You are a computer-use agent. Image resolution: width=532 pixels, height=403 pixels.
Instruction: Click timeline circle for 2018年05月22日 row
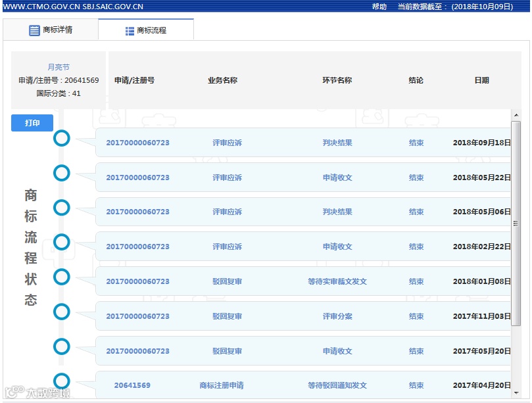tap(62, 173)
